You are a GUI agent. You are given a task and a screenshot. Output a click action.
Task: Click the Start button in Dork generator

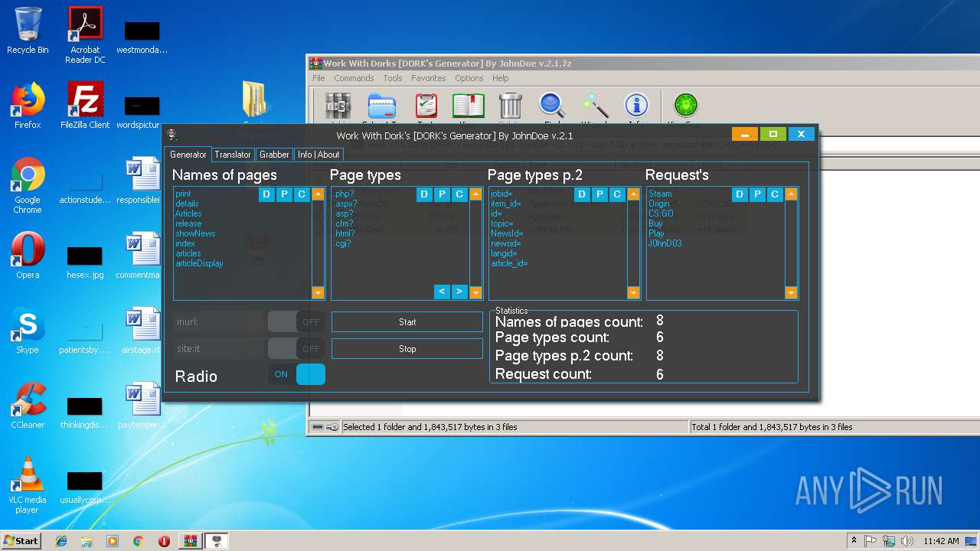click(x=407, y=322)
